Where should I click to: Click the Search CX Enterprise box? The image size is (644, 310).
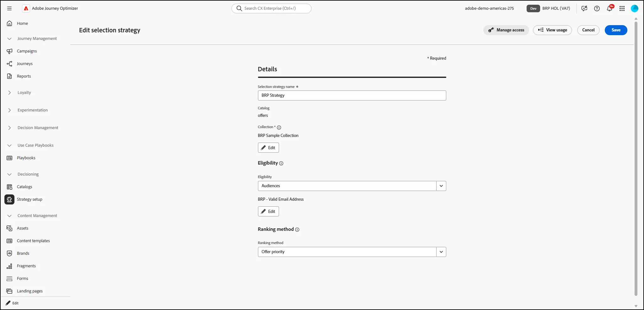271,8
